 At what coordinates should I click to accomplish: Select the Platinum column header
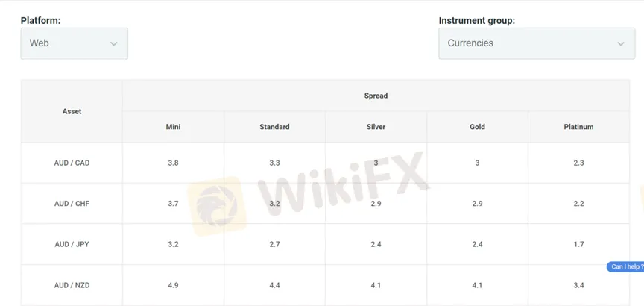click(578, 127)
